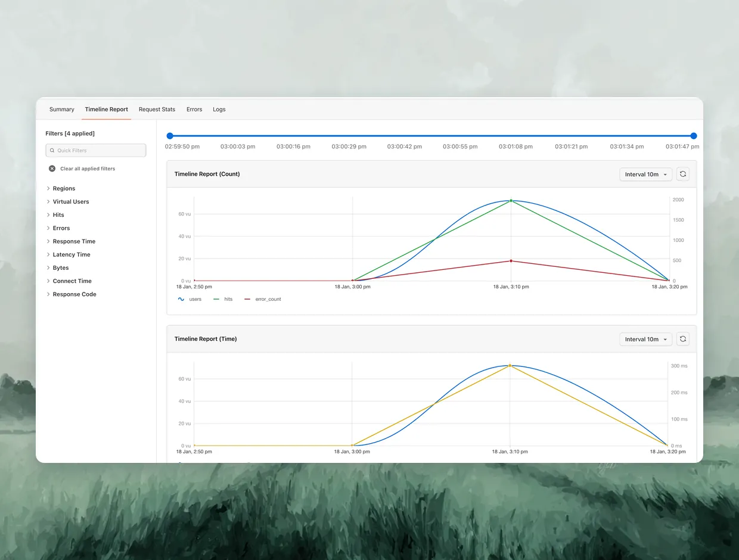Screen dimensions: 739x560
Task: Expand the Bytes filter
Action: [58, 268]
